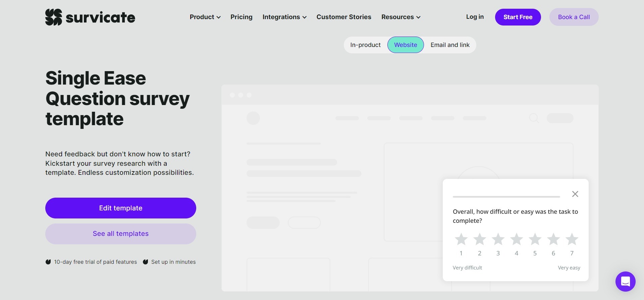Select the Website preview option
The image size is (644, 300).
tap(406, 45)
